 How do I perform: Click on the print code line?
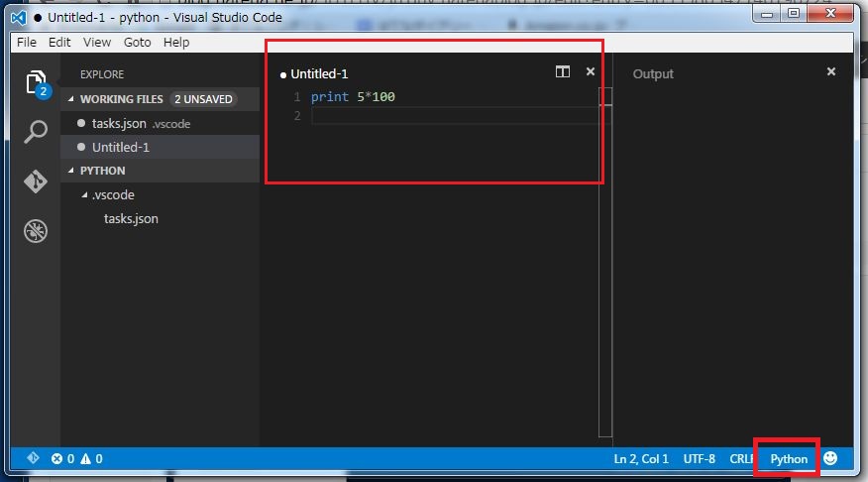tap(353, 97)
